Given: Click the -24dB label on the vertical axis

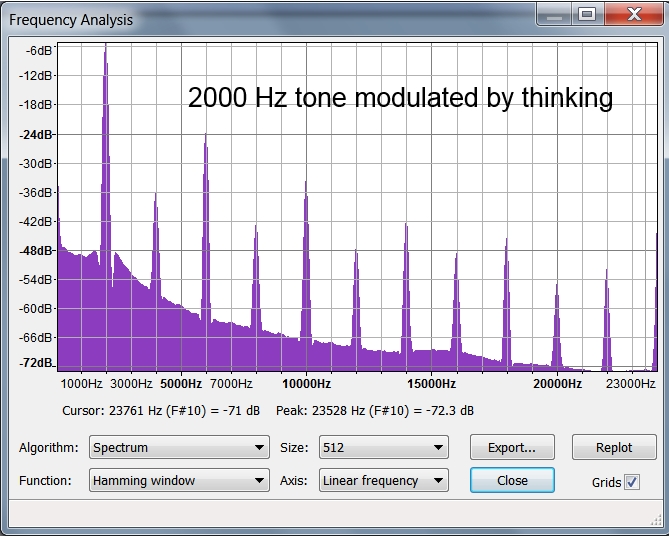Looking at the screenshot, I should point(38,134).
